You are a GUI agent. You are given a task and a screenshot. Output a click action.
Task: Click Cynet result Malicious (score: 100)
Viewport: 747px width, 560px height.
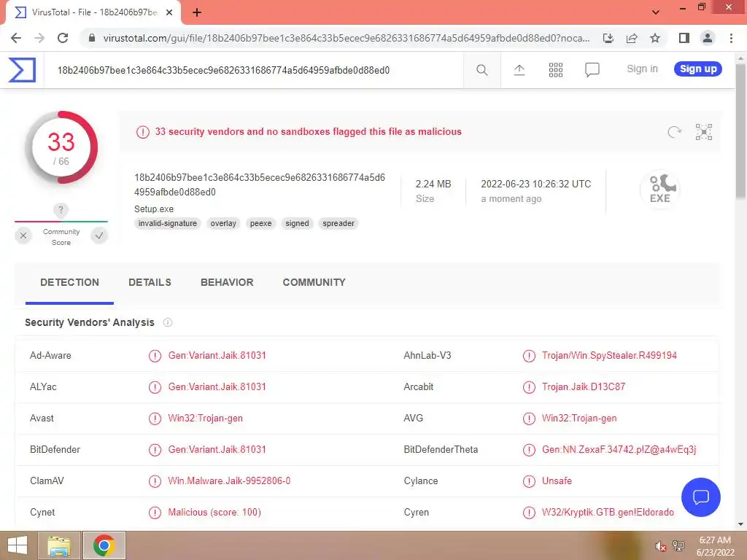214,513
